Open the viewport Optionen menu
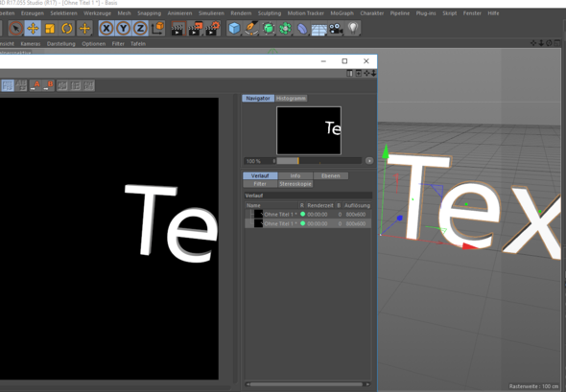566x392 pixels. coord(93,44)
